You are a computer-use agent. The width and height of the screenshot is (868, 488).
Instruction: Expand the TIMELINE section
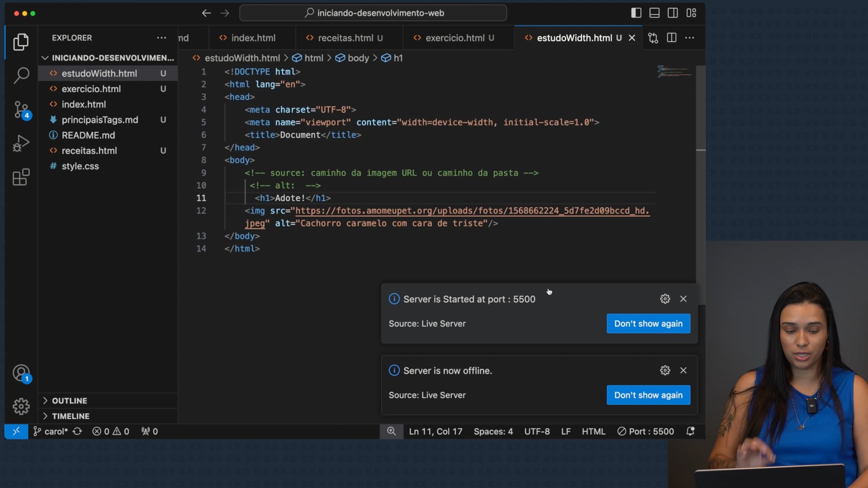(71, 416)
